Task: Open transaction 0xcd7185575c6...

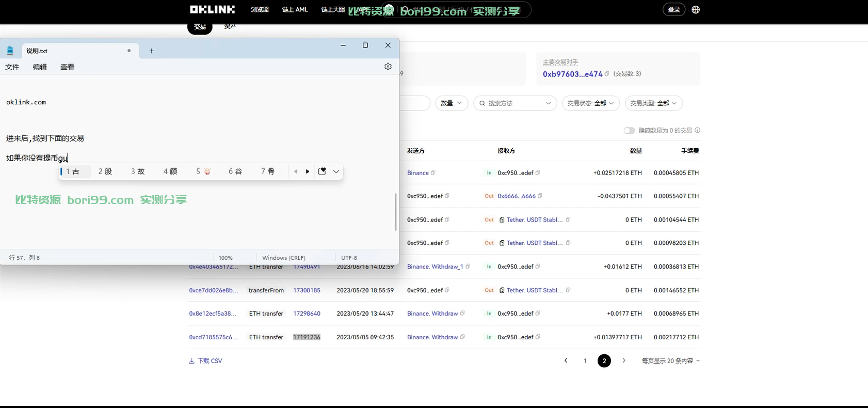Action: coord(213,337)
